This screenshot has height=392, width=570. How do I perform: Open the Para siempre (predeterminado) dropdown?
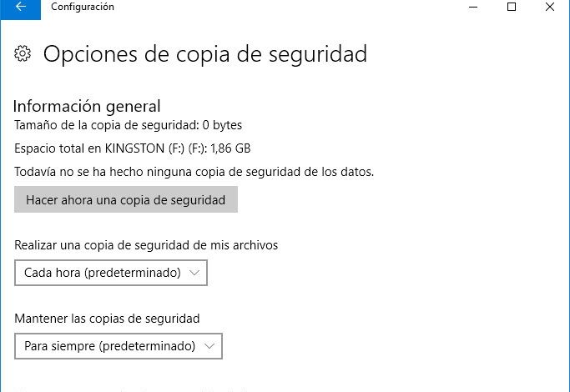pos(118,345)
